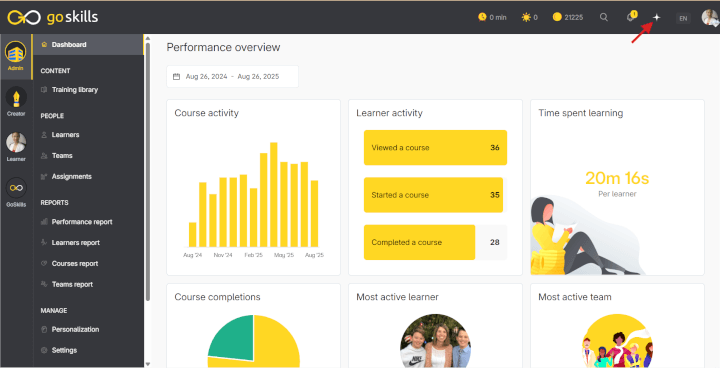Image resolution: width=720 pixels, height=368 pixels.
Task: Open the clock learning time indicator
Action: pyautogui.click(x=492, y=17)
